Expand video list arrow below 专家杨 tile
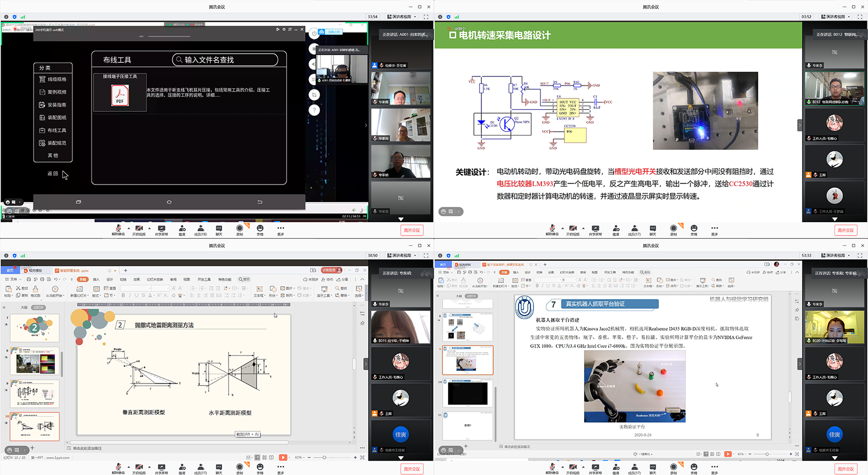868x475 pixels. pos(401,219)
